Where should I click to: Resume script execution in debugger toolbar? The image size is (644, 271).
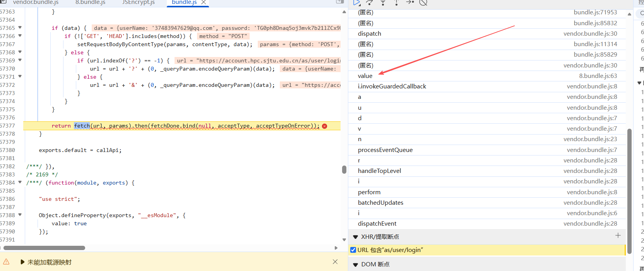click(x=356, y=3)
